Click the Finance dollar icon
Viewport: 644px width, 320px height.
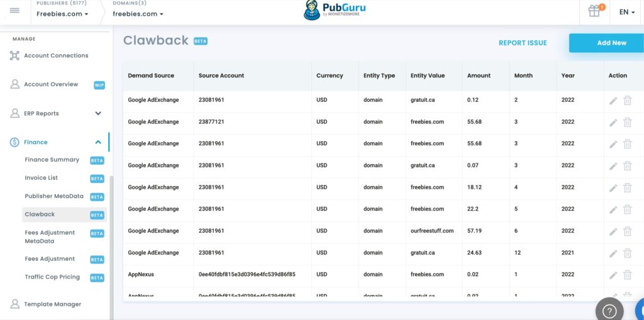tap(14, 142)
